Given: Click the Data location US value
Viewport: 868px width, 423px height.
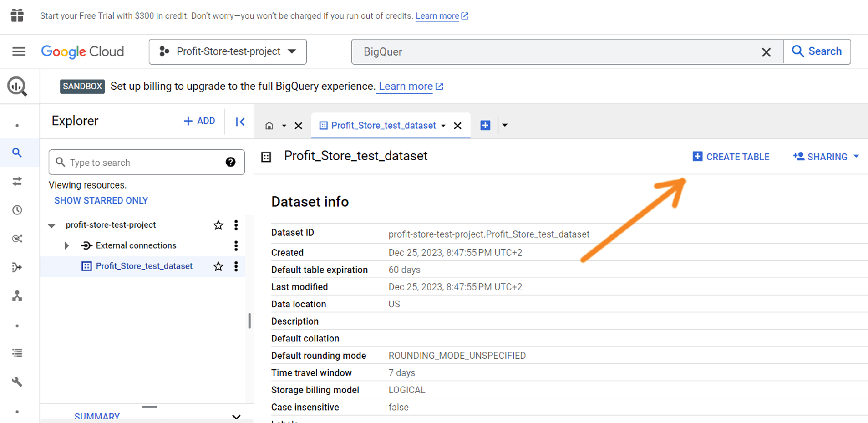Looking at the screenshot, I should 394,304.
